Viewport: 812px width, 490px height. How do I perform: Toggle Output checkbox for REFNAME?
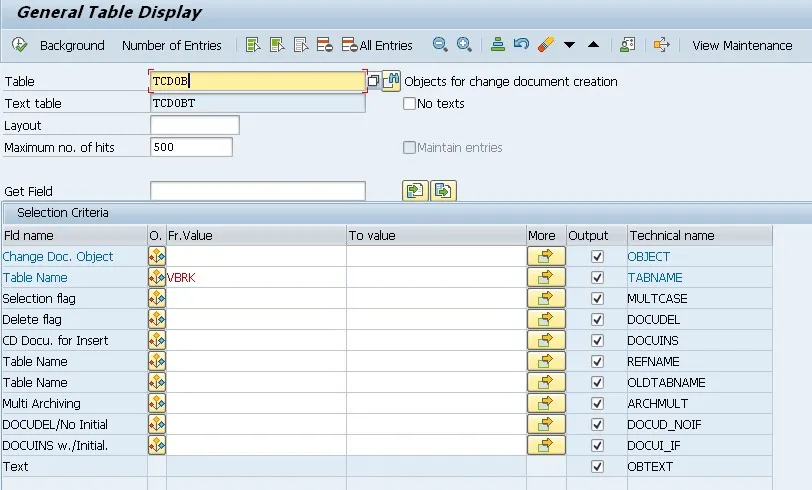597,362
